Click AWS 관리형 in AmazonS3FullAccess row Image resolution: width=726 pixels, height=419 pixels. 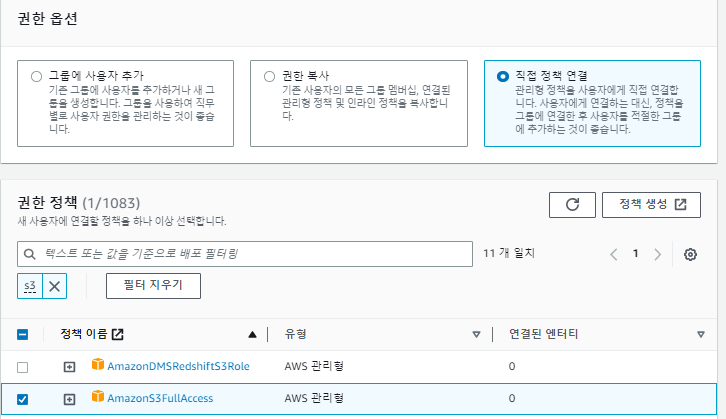click(x=314, y=398)
